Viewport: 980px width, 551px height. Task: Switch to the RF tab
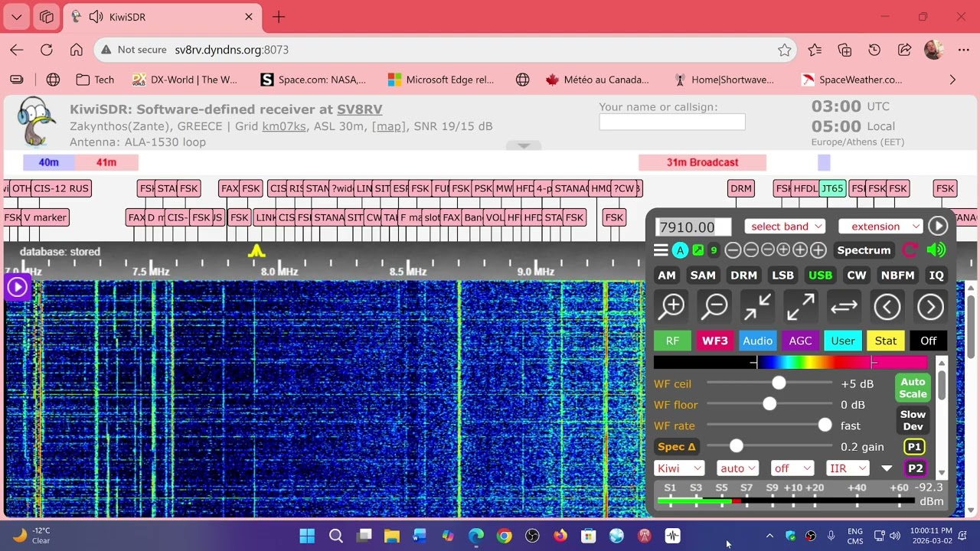click(x=672, y=341)
